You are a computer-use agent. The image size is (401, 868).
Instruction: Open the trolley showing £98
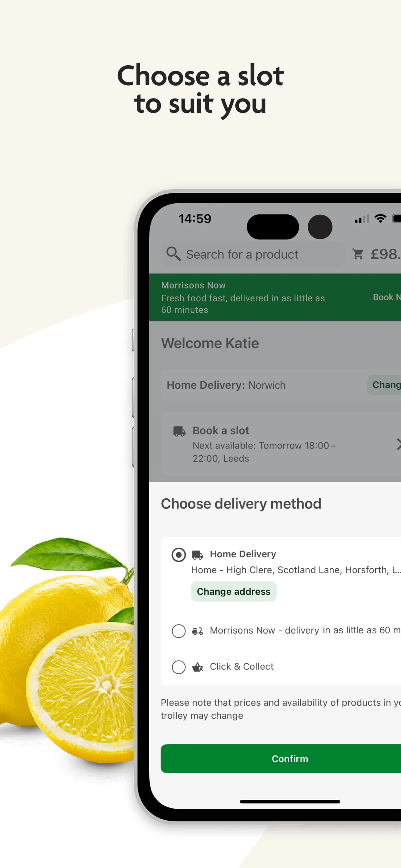[358, 254]
